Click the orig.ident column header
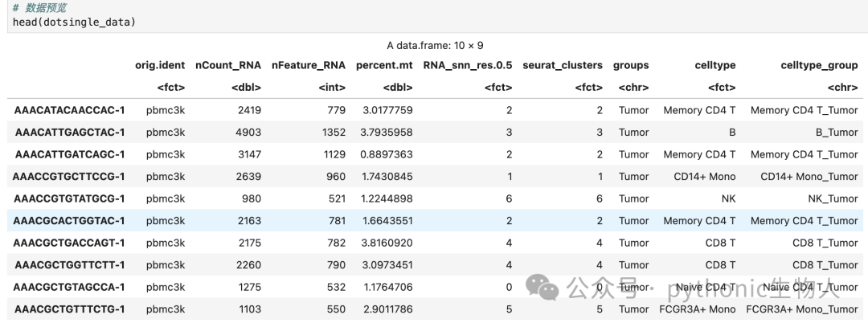This screenshot has height=323, width=868. click(160, 65)
